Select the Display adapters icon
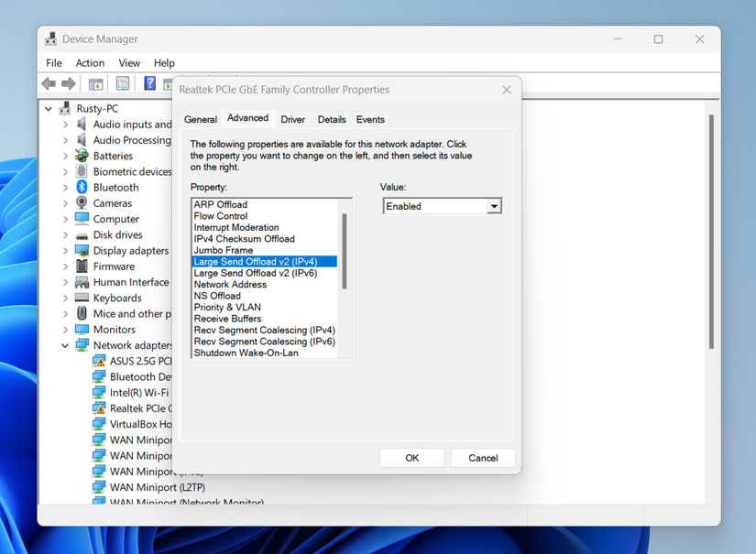Screen dimensions: 756x554 82,251
